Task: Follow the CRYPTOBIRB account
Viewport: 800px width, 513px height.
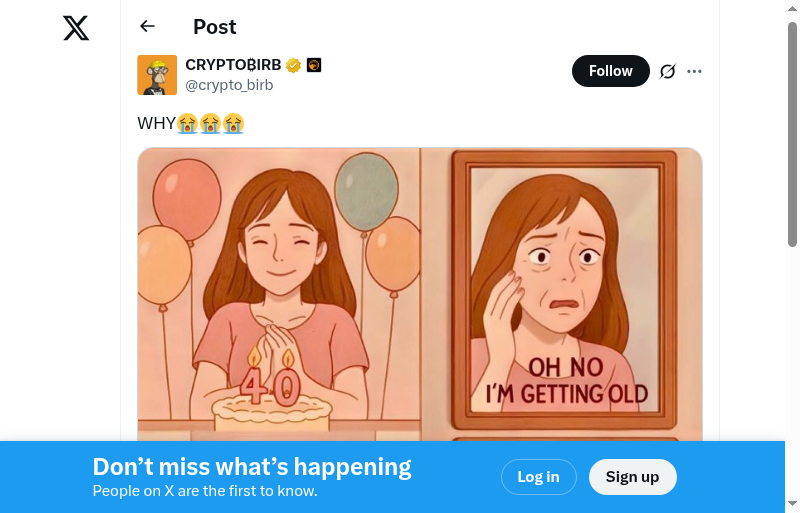Action: coord(610,71)
